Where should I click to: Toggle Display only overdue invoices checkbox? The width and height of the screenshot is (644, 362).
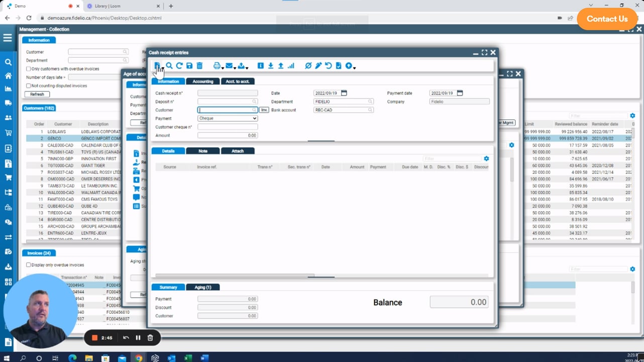(x=29, y=265)
